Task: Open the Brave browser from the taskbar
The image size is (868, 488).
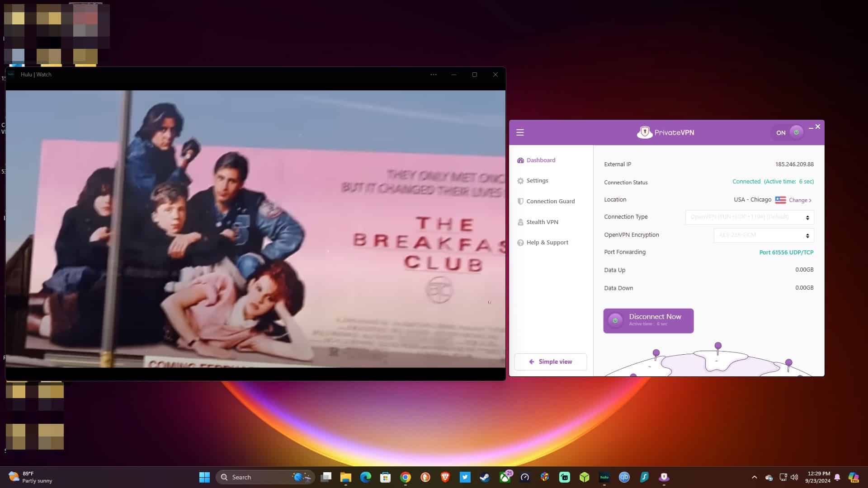Action: pyautogui.click(x=445, y=477)
